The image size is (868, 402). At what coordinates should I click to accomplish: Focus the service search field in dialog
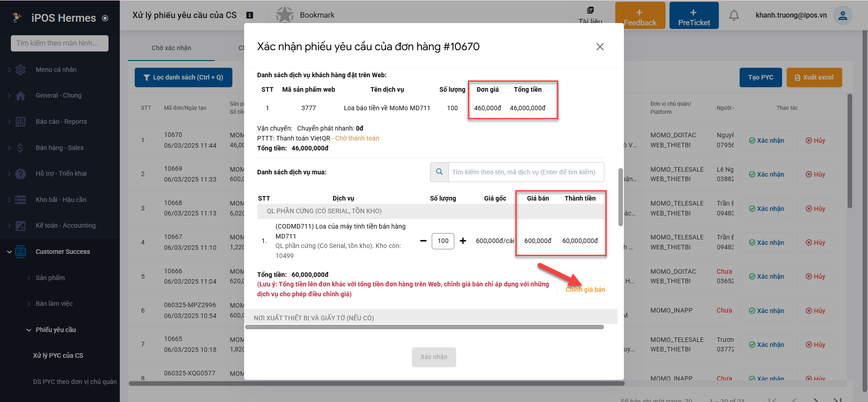(526, 172)
